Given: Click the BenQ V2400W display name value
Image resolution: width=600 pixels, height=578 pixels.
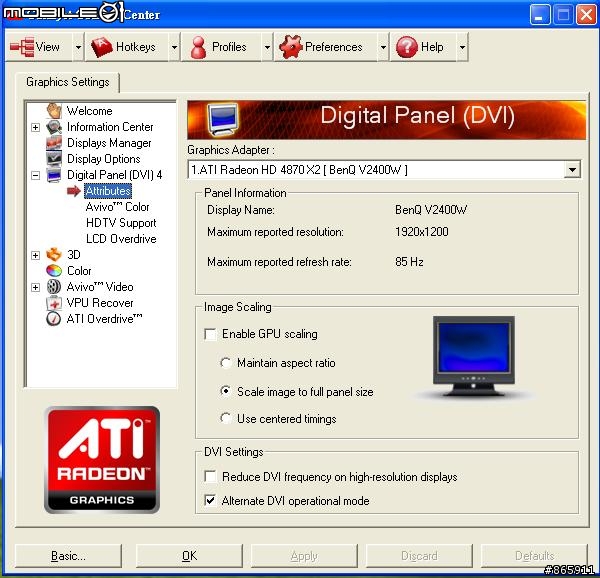Looking at the screenshot, I should 431,210.
